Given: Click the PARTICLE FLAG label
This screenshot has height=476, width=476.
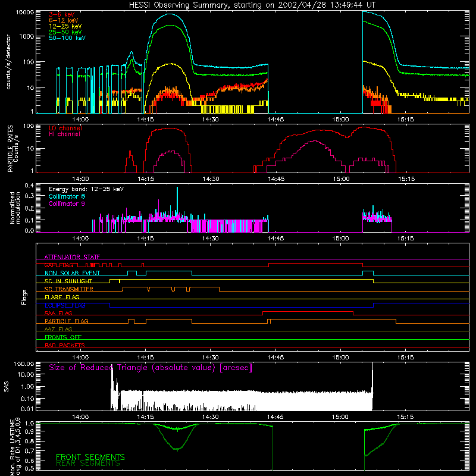Looking at the screenshot, I should 67,321.
